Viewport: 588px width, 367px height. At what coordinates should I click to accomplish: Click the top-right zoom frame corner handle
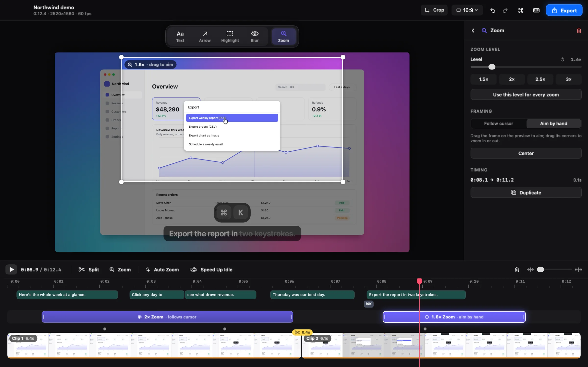coord(343,57)
